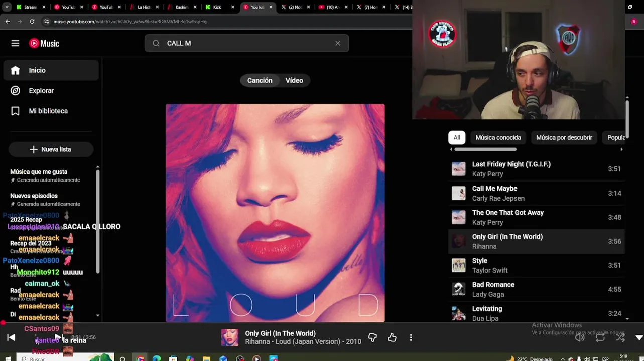
Task: Create a Nueva lista playlist
Action: tap(51, 149)
